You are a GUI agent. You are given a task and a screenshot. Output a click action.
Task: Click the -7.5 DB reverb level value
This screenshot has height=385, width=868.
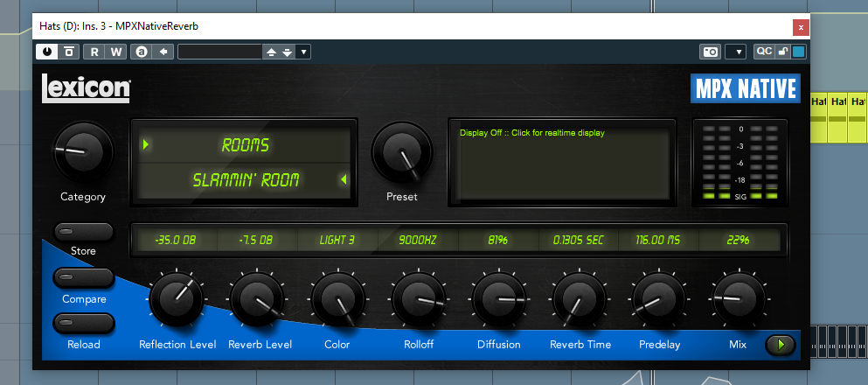point(255,241)
